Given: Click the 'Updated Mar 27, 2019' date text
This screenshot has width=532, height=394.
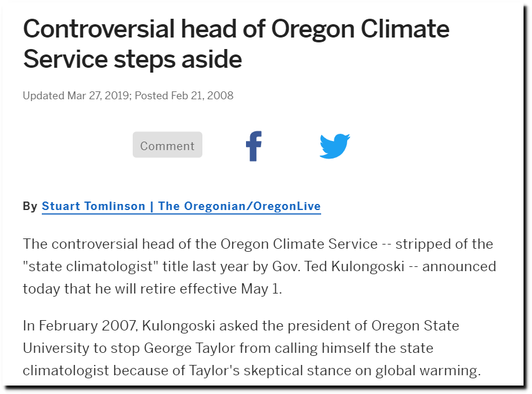Looking at the screenshot, I should (x=76, y=96).
